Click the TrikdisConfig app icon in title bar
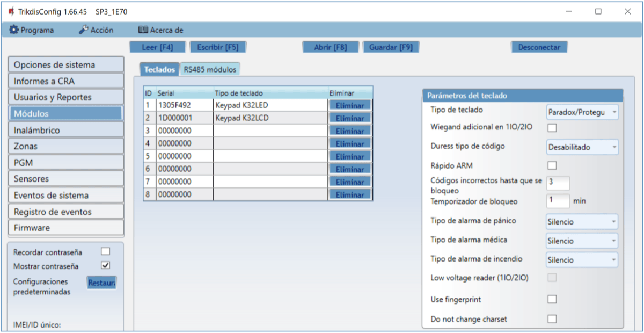644x333 pixels. pos(11,11)
